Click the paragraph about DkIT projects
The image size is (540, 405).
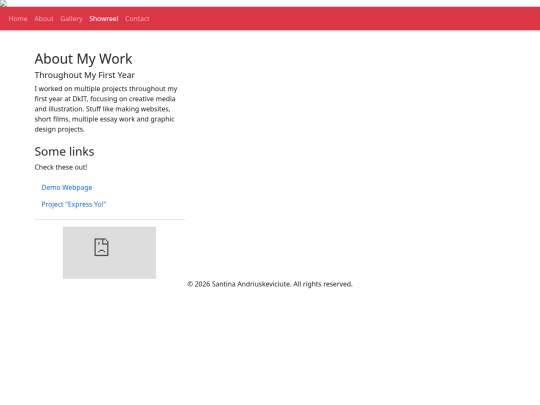tap(106, 109)
